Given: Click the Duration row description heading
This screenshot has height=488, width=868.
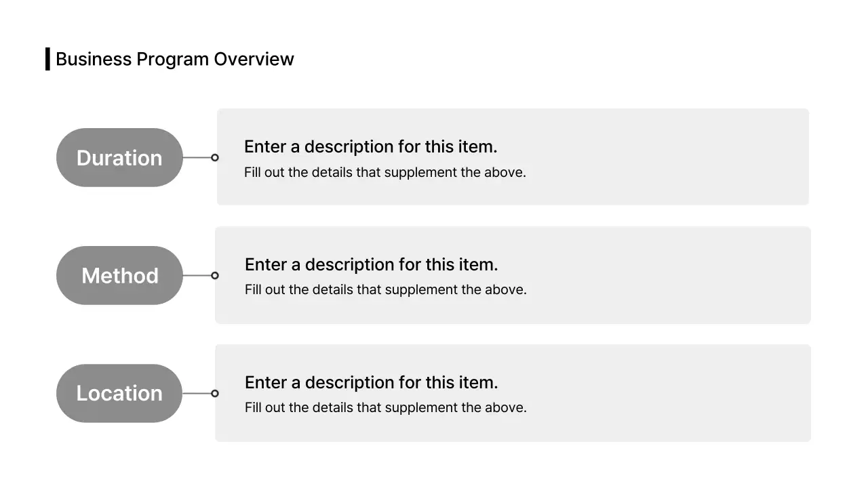Looking at the screenshot, I should click(x=370, y=146).
